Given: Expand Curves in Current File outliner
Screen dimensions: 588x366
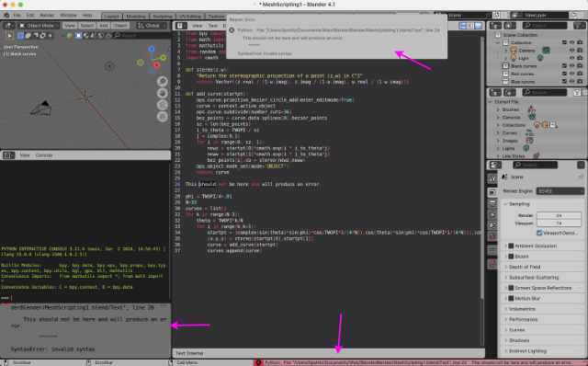Looking at the screenshot, I should point(498,133).
